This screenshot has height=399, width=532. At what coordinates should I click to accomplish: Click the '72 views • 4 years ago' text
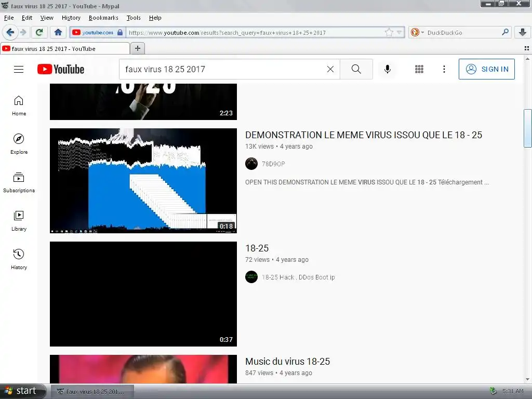click(277, 260)
